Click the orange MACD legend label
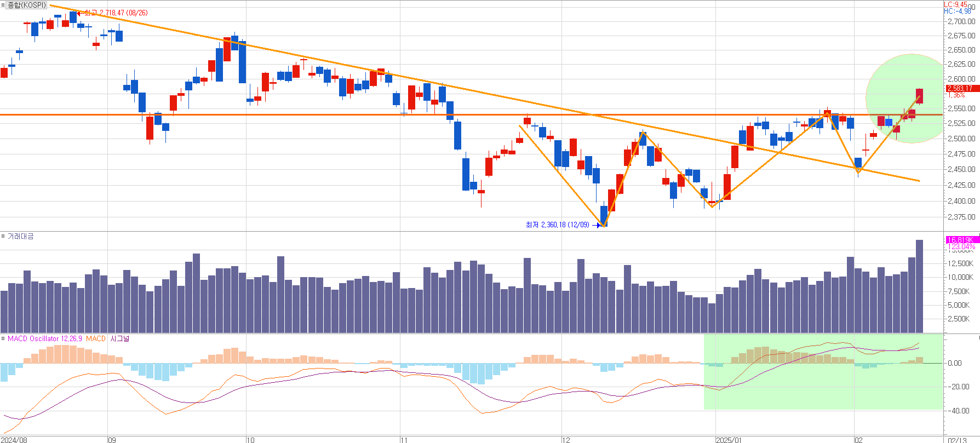Image resolution: width=980 pixels, height=443 pixels. (x=96, y=339)
